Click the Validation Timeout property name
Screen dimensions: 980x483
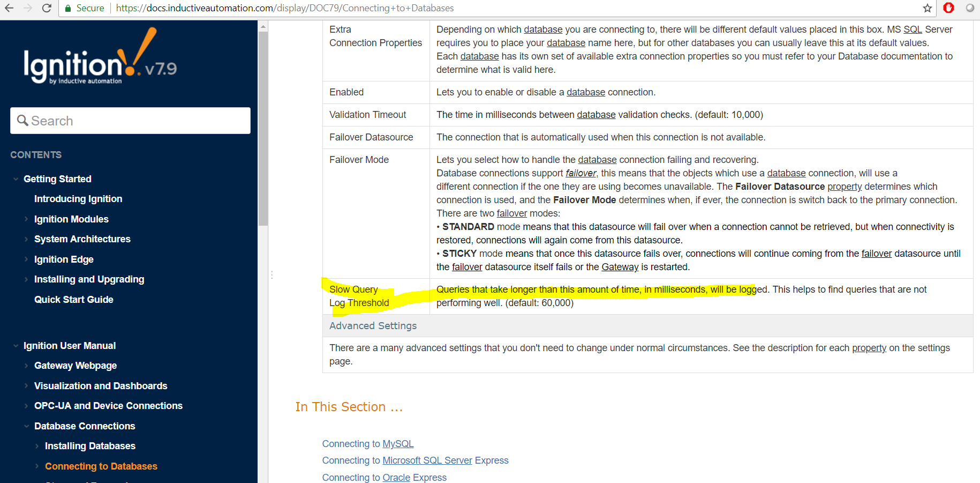coord(368,115)
